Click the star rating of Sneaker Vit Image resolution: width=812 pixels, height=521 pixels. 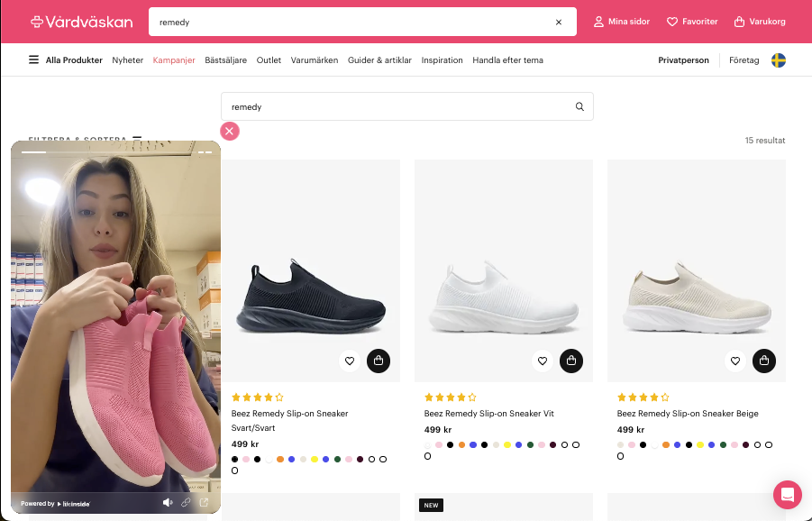click(451, 398)
